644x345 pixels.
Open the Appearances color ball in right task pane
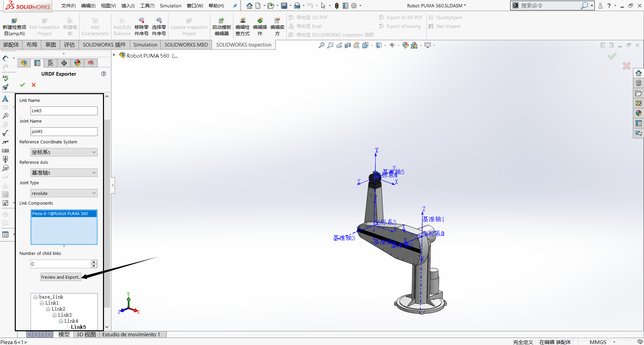pos(638,113)
